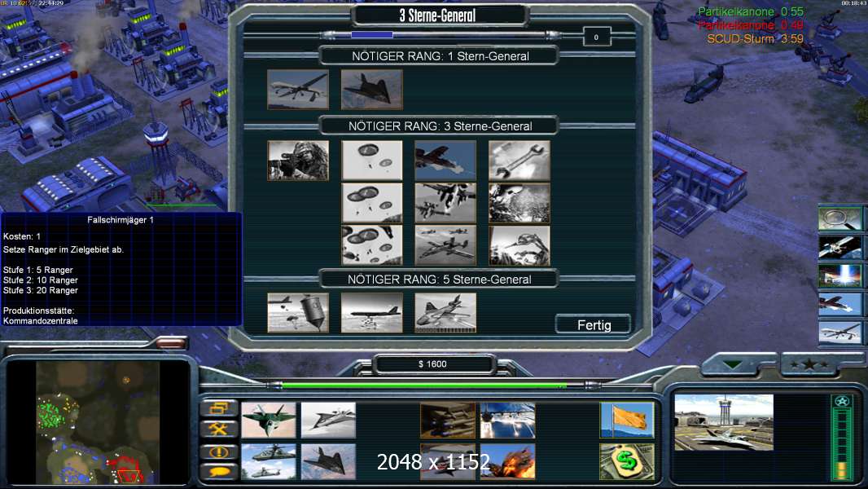Click the green units on minimap
868x489 pixels.
coord(51,415)
